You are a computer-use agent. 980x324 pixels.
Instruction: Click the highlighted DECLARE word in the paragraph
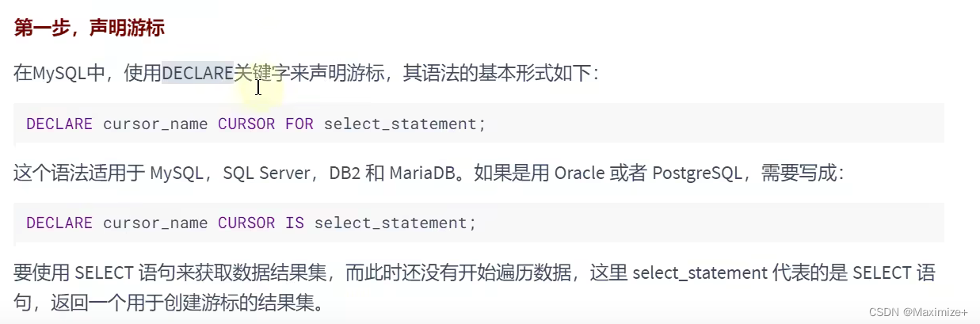click(197, 74)
